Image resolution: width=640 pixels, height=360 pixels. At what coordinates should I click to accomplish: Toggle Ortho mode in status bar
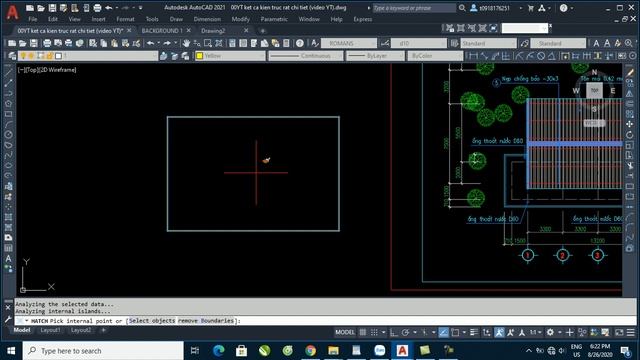click(393, 332)
